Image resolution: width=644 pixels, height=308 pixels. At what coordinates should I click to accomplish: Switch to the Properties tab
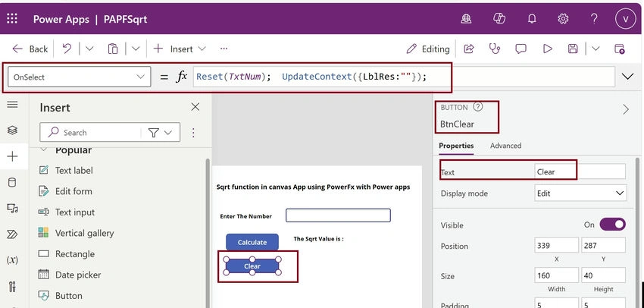point(456,146)
